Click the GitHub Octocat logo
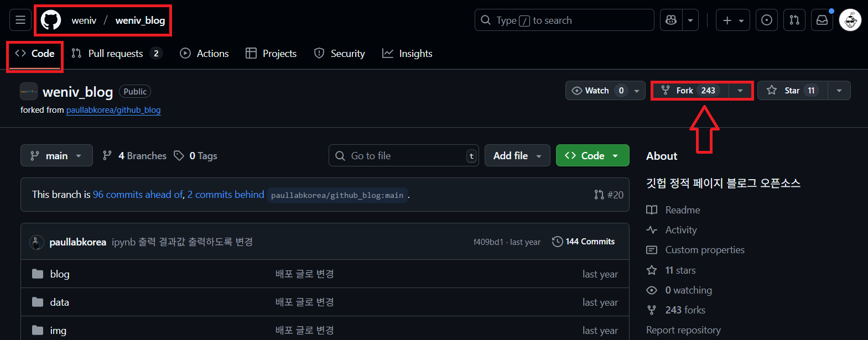 click(x=51, y=20)
